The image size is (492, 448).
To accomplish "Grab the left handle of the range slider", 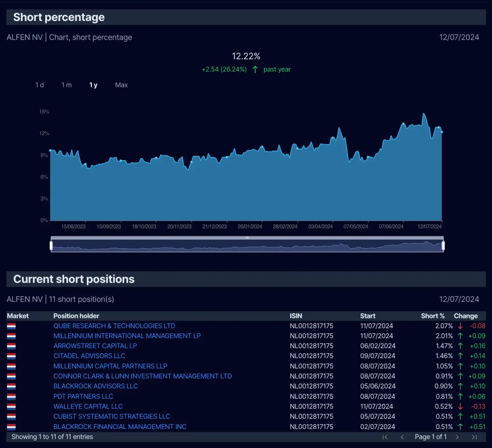I will pos(51,245).
